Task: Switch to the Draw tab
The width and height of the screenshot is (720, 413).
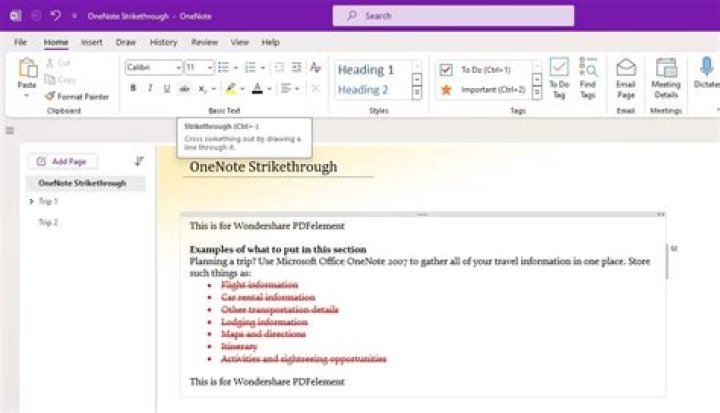Action: click(126, 42)
